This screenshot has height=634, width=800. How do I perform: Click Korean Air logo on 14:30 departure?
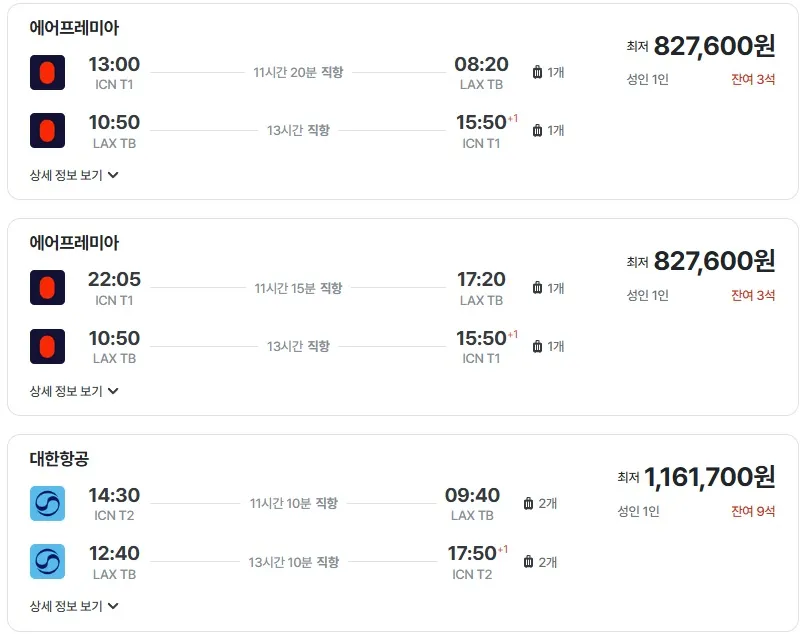(47, 503)
